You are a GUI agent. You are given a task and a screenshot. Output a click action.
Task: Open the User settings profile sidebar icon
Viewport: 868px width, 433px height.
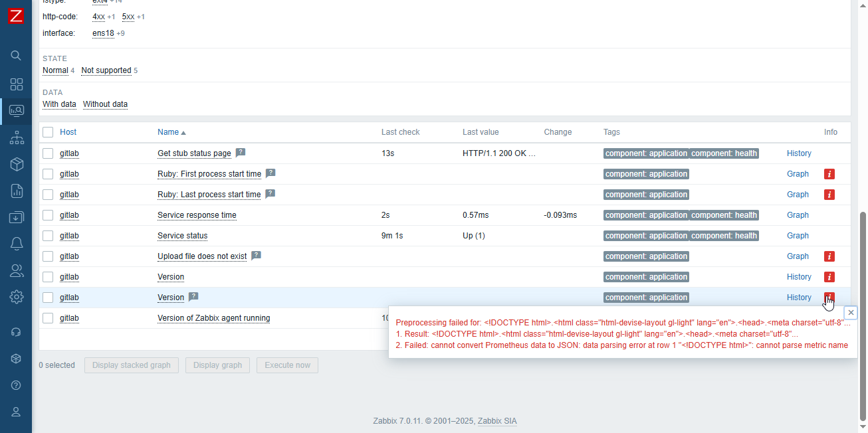click(x=17, y=412)
